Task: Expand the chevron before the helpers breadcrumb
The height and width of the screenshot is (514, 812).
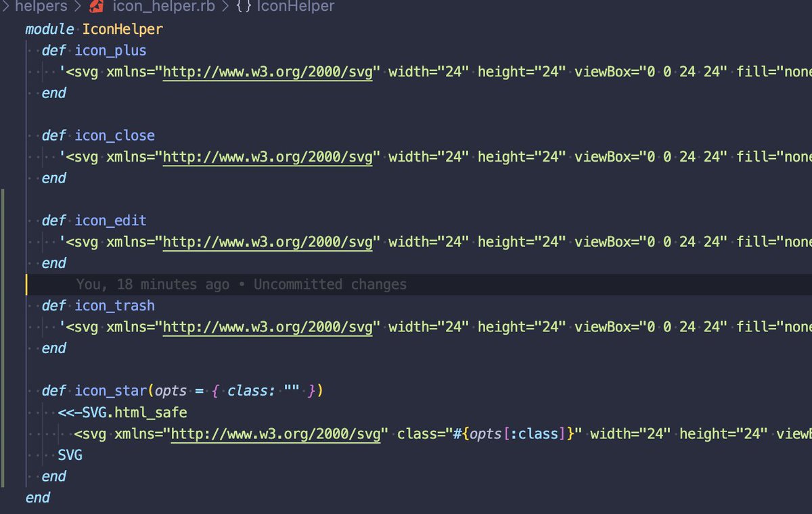Action: pyautogui.click(x=5, y=7)
